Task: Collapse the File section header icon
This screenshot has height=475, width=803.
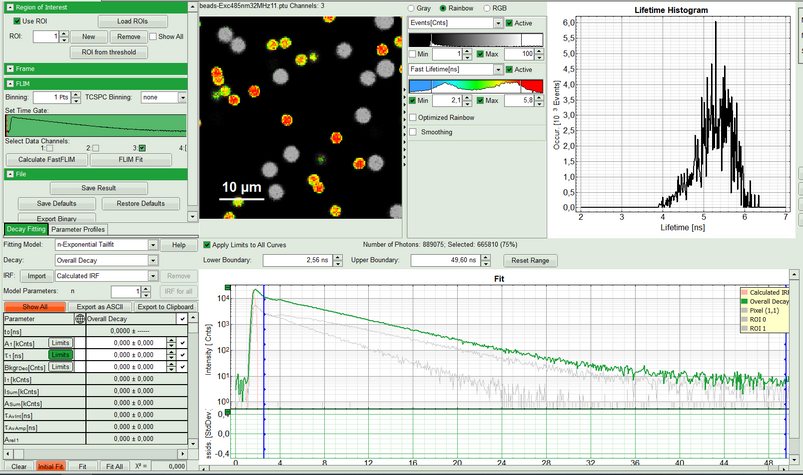Action: coord(9,174)
